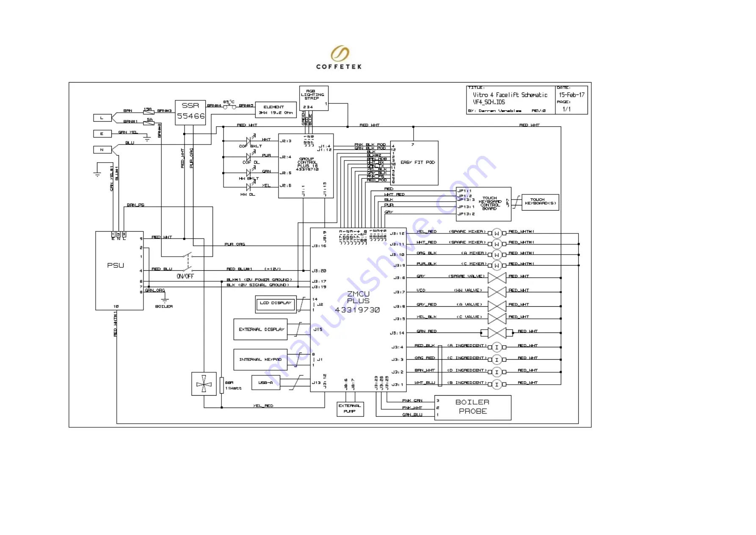
Task: Click the GRN_BLU boiler probe wire label
Action: pos(412,415)
